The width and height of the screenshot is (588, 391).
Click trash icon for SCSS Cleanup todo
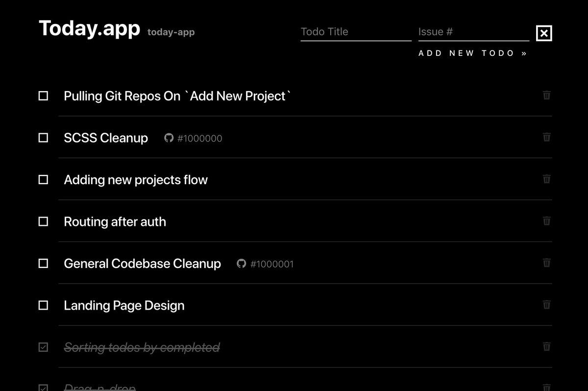coord(547,137)
